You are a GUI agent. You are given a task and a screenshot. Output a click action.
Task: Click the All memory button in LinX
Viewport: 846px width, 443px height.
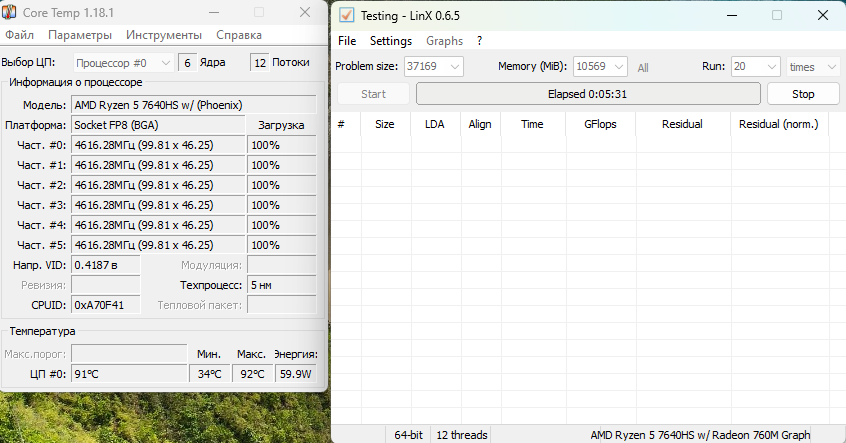(643, 68)
